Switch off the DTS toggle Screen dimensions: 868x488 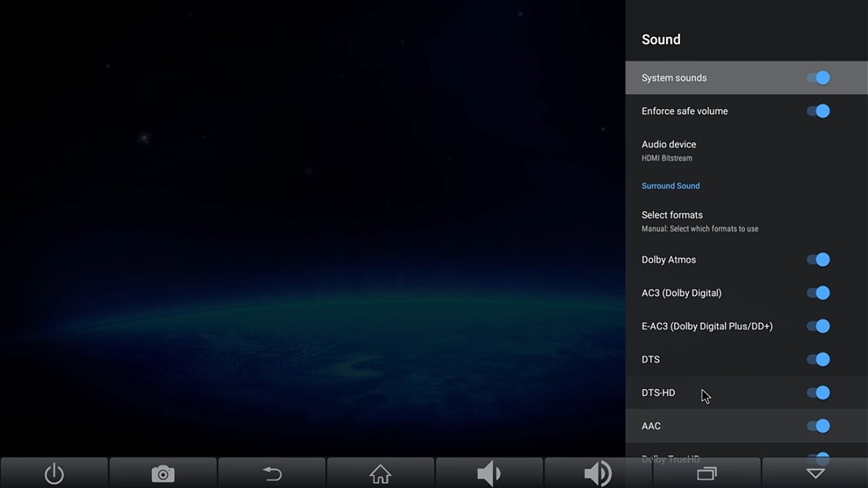[x=818, y=359]
